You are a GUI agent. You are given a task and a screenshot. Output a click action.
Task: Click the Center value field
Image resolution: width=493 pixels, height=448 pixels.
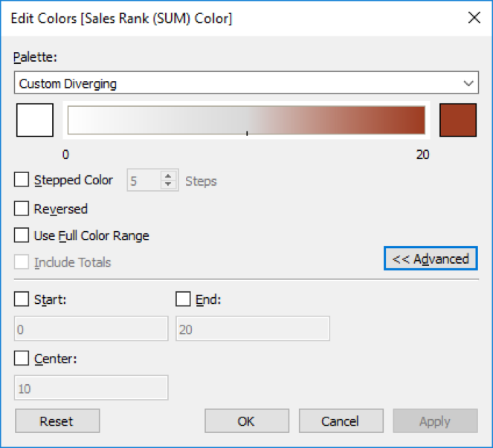point(91,389)
